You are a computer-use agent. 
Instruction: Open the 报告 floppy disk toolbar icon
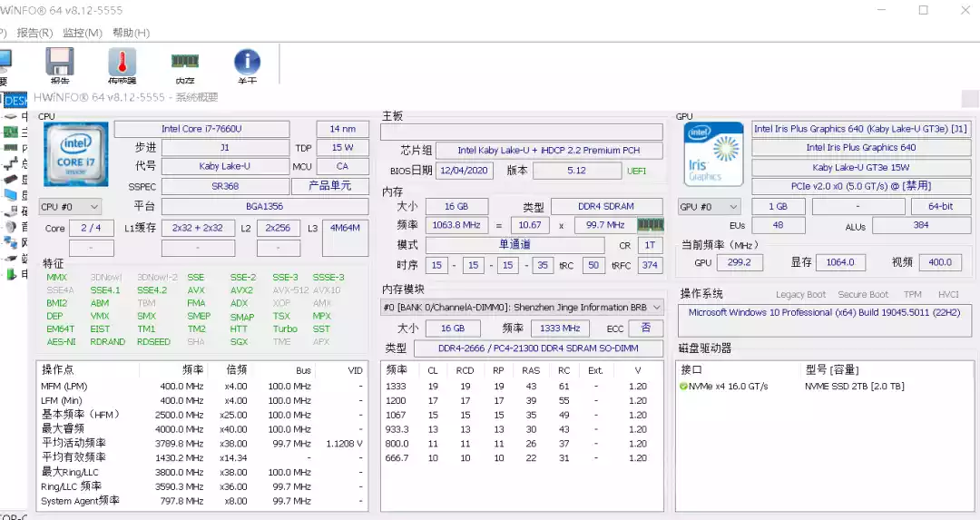[60, 62]
